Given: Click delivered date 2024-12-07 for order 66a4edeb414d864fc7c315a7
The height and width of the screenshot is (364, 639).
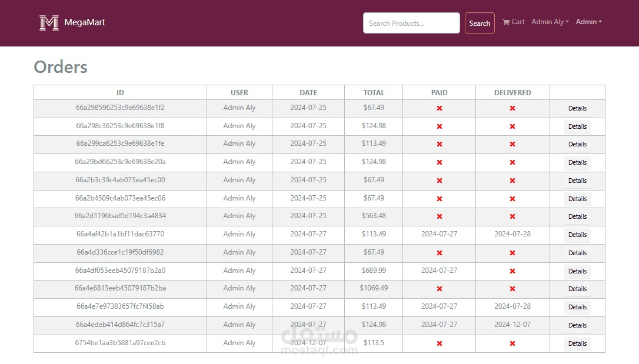Looking at the screenshot, I should click(x=512, y=325).
